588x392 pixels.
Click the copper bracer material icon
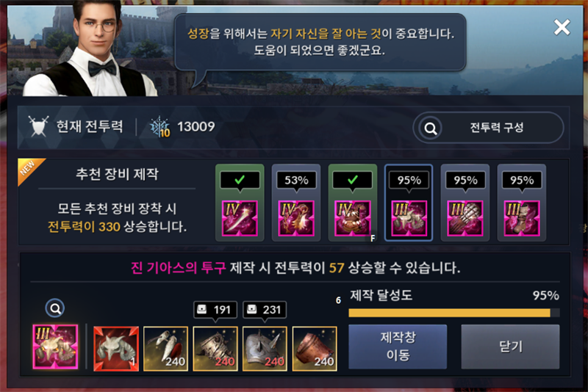tap(315, 349)
